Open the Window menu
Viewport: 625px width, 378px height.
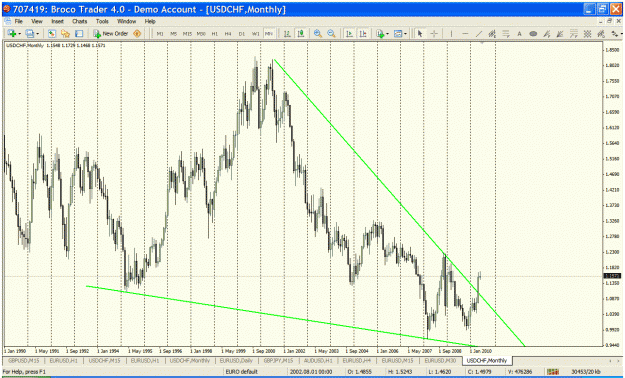pyautogui.click(x=126, y=22)
